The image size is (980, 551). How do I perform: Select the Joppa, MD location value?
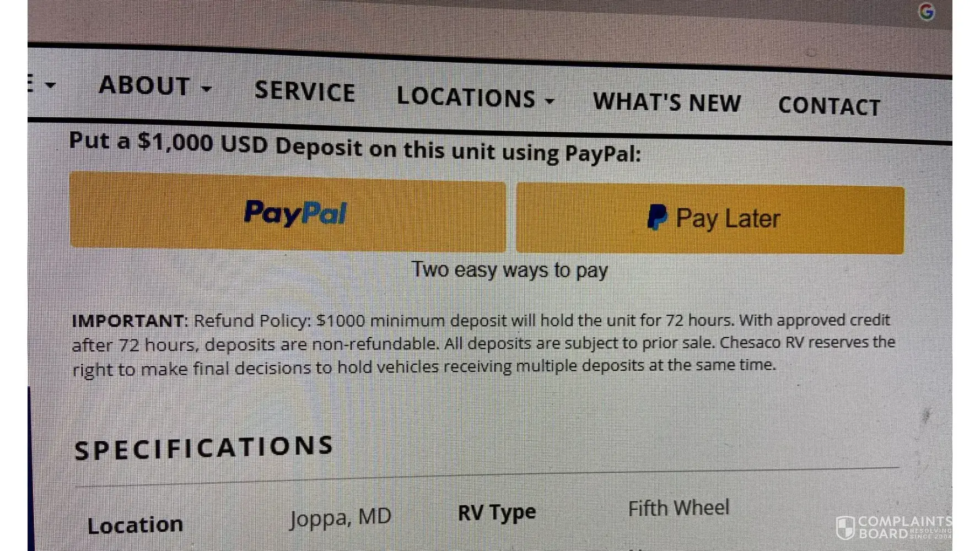coord(341,518)
